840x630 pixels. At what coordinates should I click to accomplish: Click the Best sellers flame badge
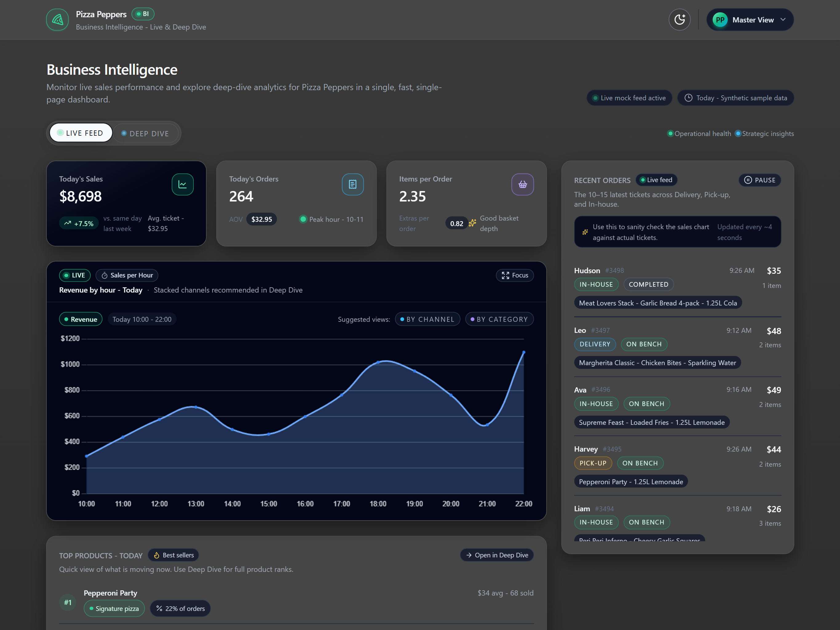pos(173,555)
